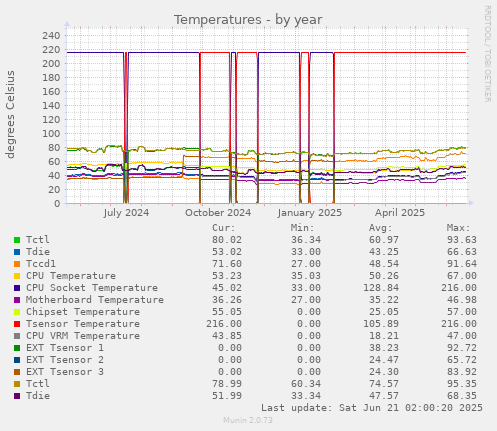This screenshot has width=497, height=431.
Task: Click the 60.34 minimum value
Action: point(306,384)
